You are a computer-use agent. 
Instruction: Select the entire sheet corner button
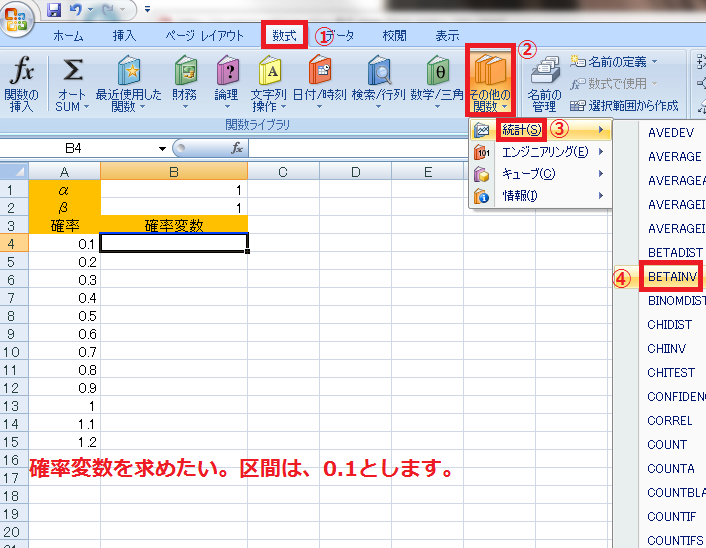pos(14,172)
